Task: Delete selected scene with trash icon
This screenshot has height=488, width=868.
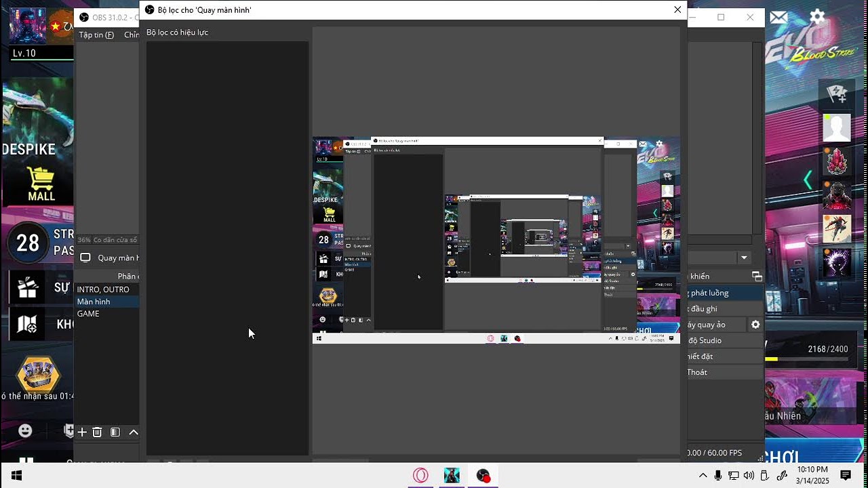Action: [x=97, y=432]
